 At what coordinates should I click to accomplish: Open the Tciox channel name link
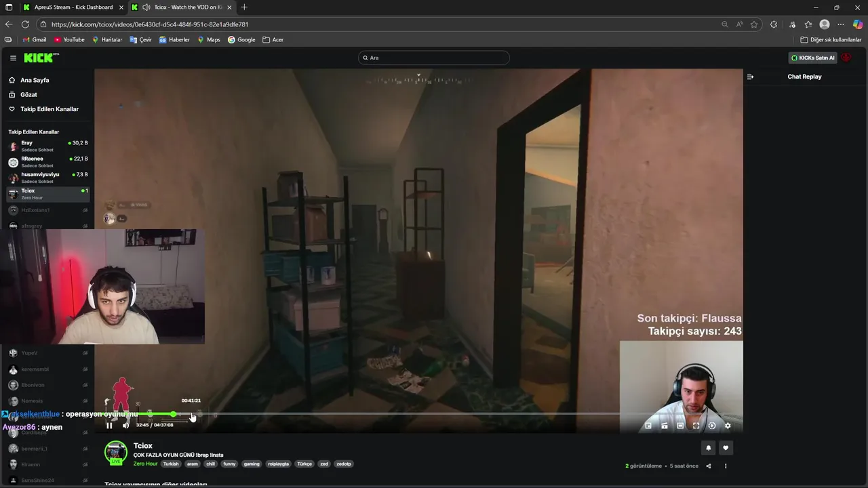point(143,446)
